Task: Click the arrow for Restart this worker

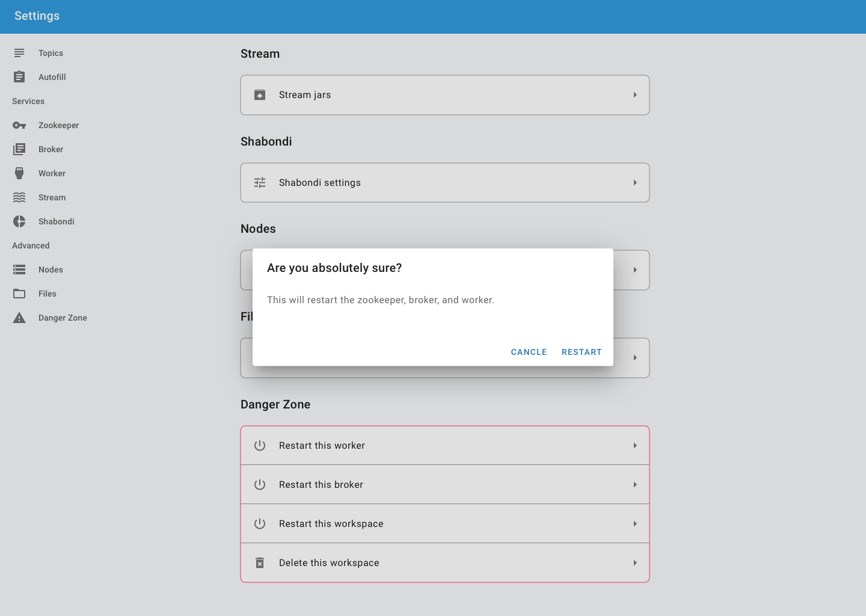Action: [x=635, y=446]
